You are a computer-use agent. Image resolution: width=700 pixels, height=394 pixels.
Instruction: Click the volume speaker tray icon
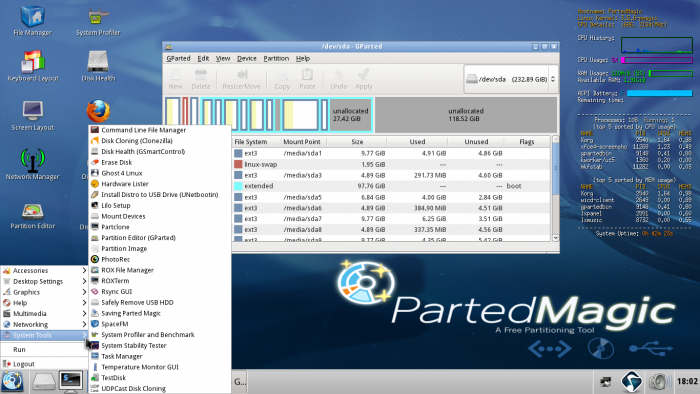point(659,382)
